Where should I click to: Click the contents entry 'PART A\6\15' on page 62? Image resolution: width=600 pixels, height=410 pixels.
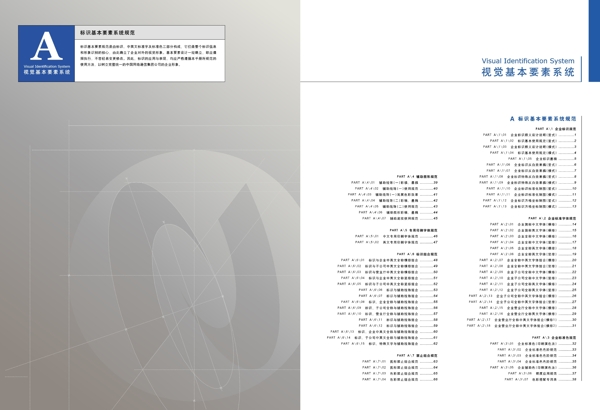[x=389, y=344]
